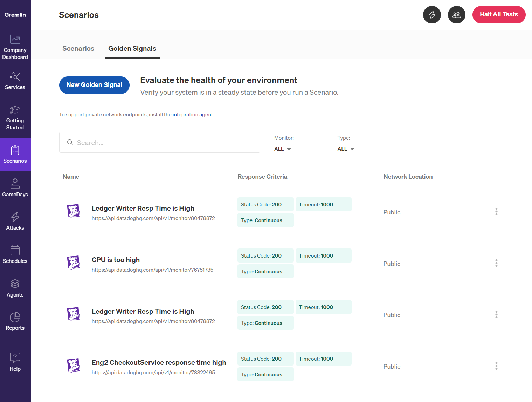This screenshot has height=402, width=532.
Task: Open Schedules in the sidebar
Action: (15, 255)
